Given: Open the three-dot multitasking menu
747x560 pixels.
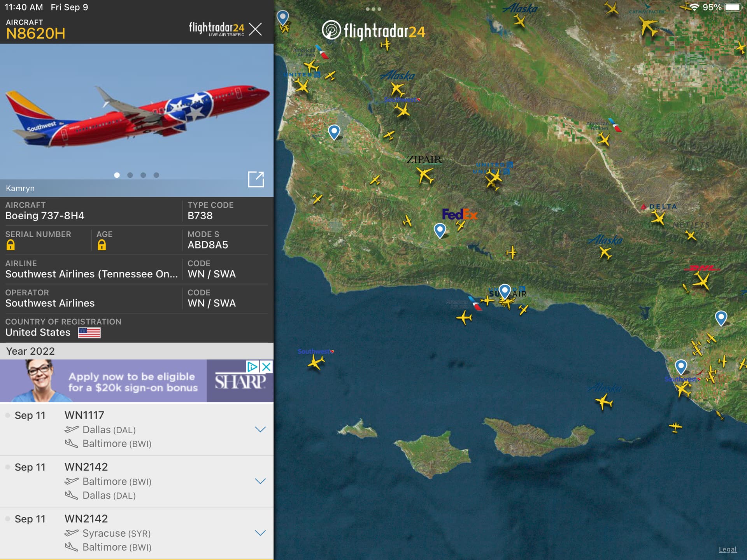Looking at the screenshot, I should 373,9.
